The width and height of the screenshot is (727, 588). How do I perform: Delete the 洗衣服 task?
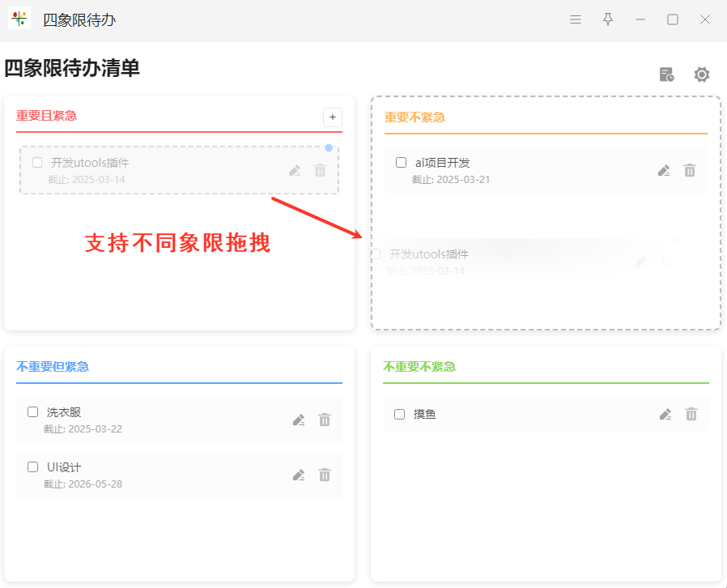(325, 420)
